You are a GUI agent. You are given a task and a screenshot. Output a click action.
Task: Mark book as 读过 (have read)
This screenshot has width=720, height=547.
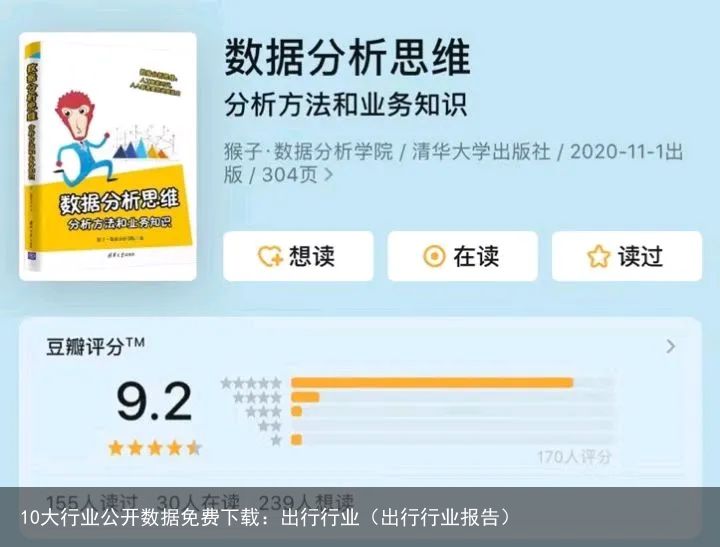[x=627, y=256]
